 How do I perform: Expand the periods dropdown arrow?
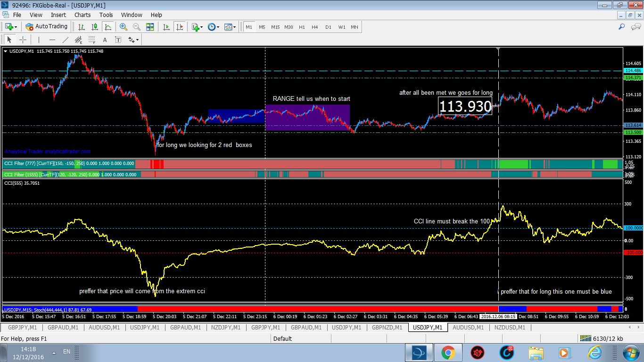pyautogui.click(x=218, y=27)
